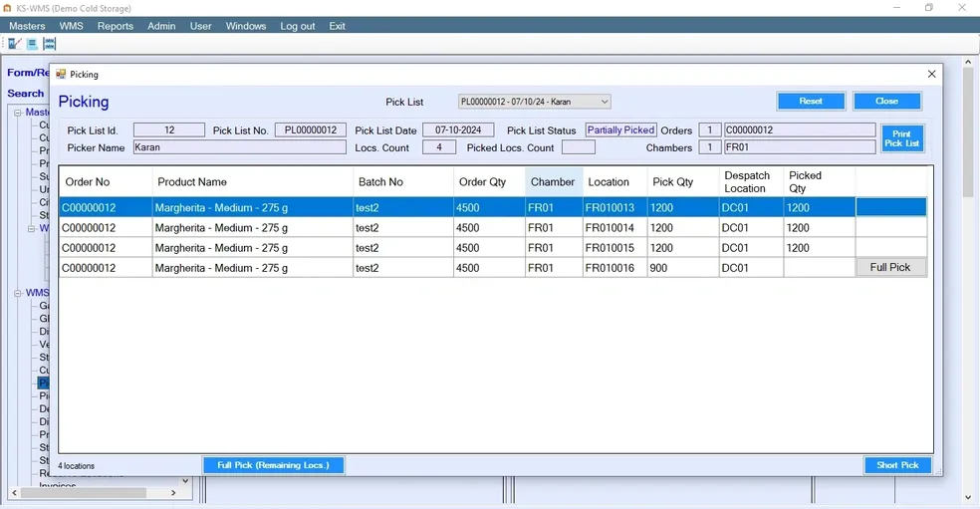Click Full Pick for location FR010016

[x=890, y=268]
